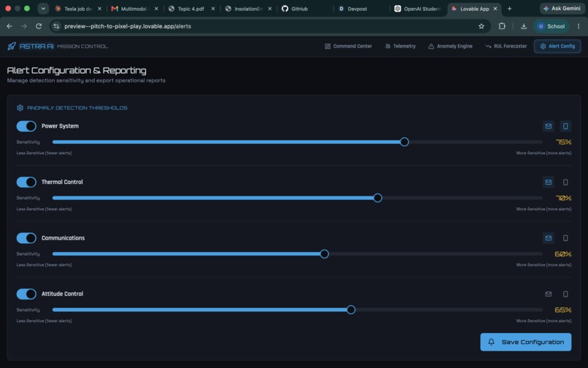Toggle email alerts for Attitude Control
Image resolution: width=588 pixels, height=368 pixels.
coord(549,294)
